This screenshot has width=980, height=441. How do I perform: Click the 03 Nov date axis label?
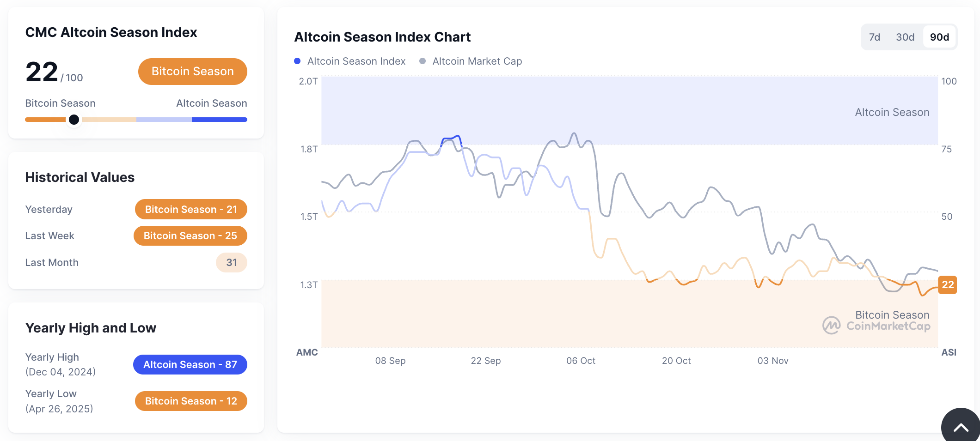(772, 361)
